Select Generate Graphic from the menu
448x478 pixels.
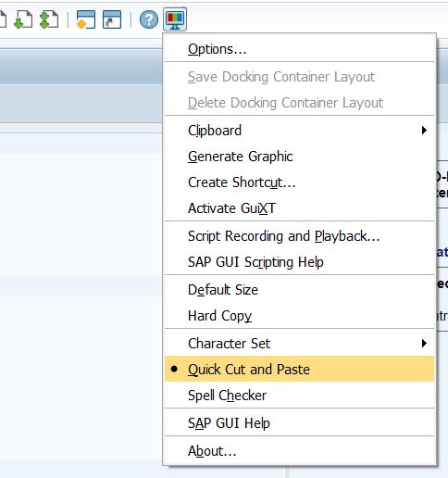pos(299,157)
